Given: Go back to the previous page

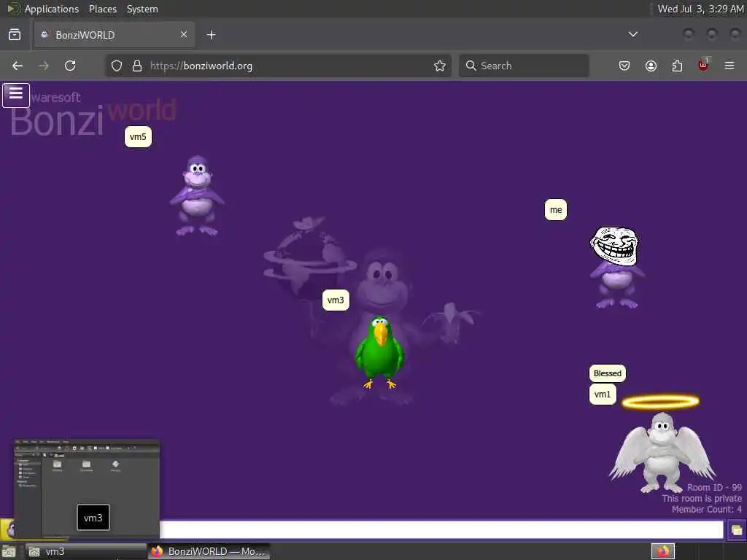Looking at the screenshot, I should [18, 66].
